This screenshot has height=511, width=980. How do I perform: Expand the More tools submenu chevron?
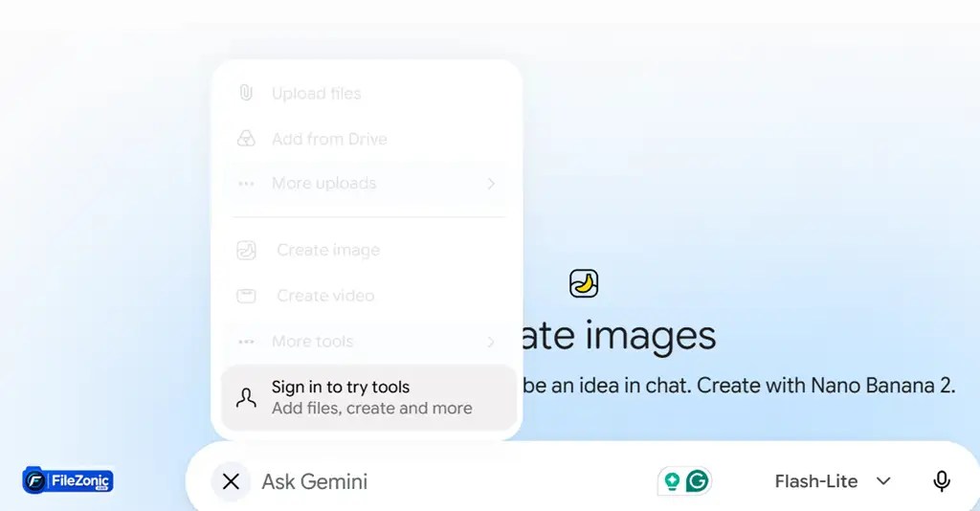pyautogui.click(x=491, y=342)
